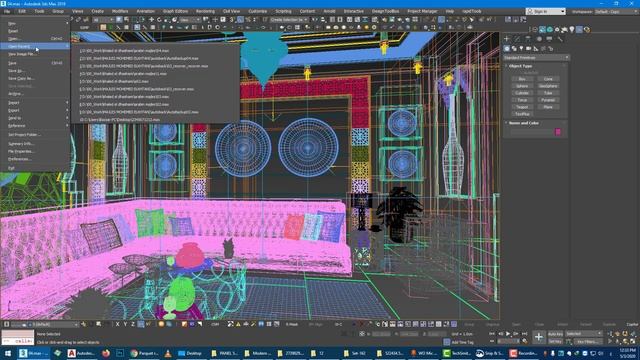
Task: Open recent file 001_recover_recover.max
Action: pyautogui.click(x=144, y=66)
